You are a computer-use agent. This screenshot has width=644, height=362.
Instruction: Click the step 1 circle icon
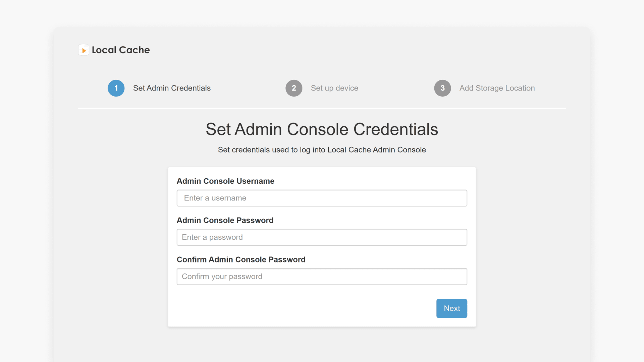(116, 88)
